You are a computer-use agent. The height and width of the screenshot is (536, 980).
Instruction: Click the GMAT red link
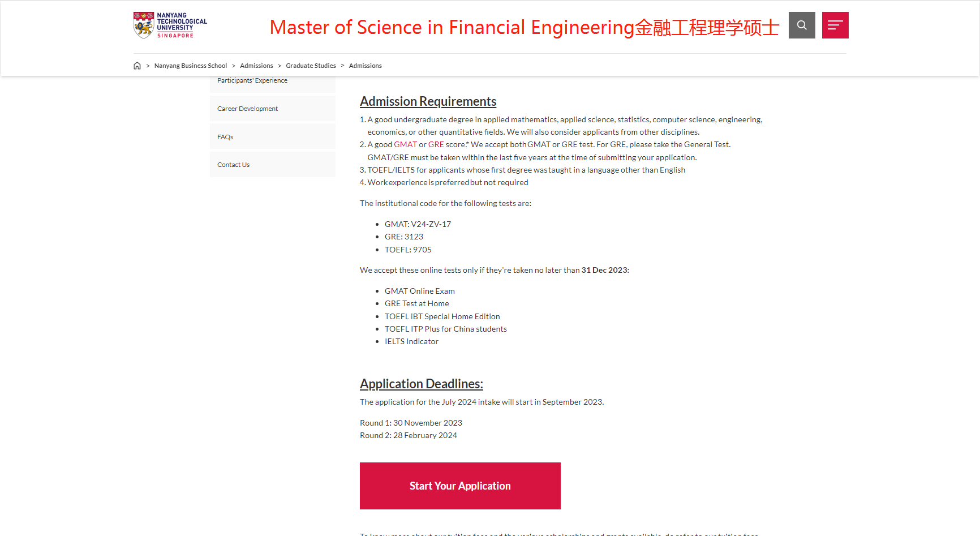tap(405, 144)
